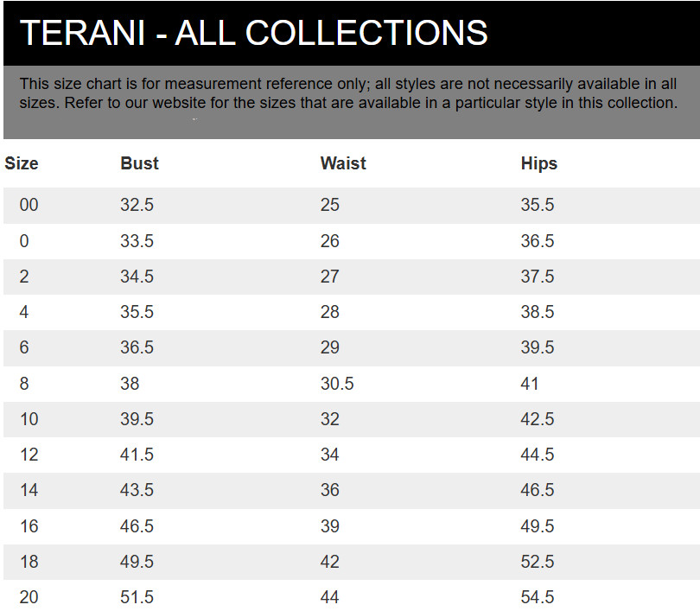Select hips value 42.5 in size 10 row
Screen dimensions: 700x611
537,419
